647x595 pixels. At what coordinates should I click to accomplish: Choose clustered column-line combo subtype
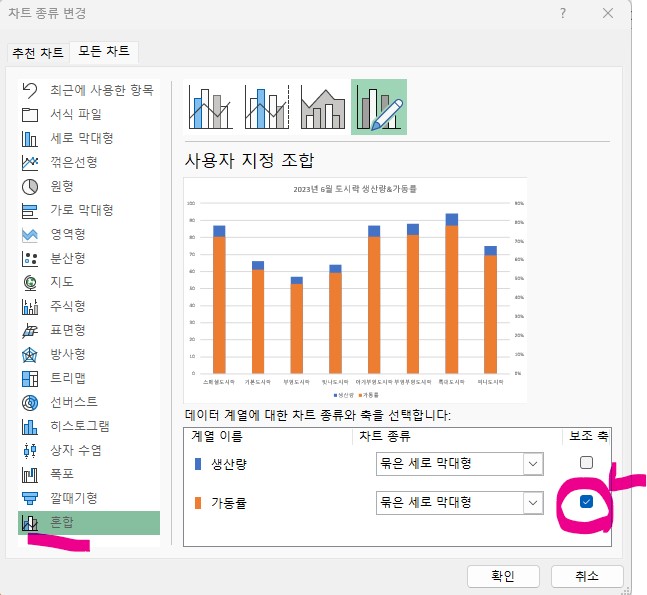210,107
